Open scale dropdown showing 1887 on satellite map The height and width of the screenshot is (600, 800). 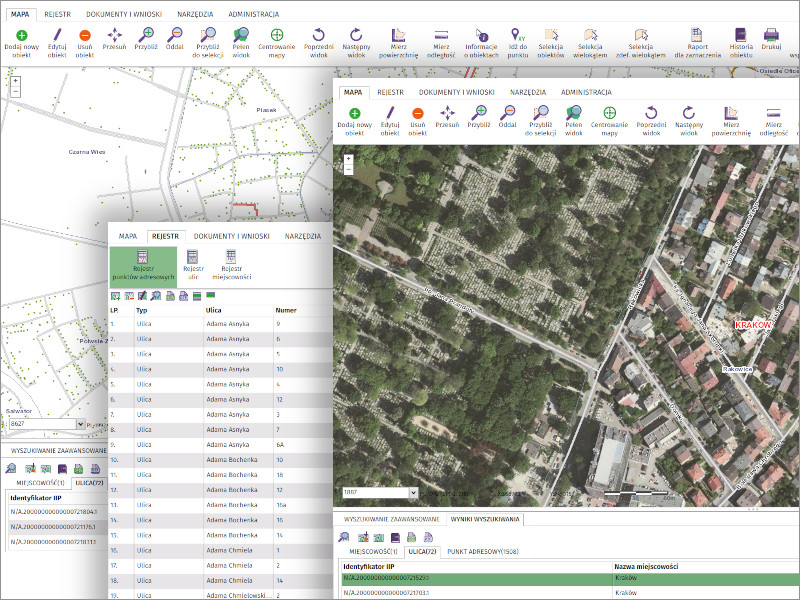[413, 493]
